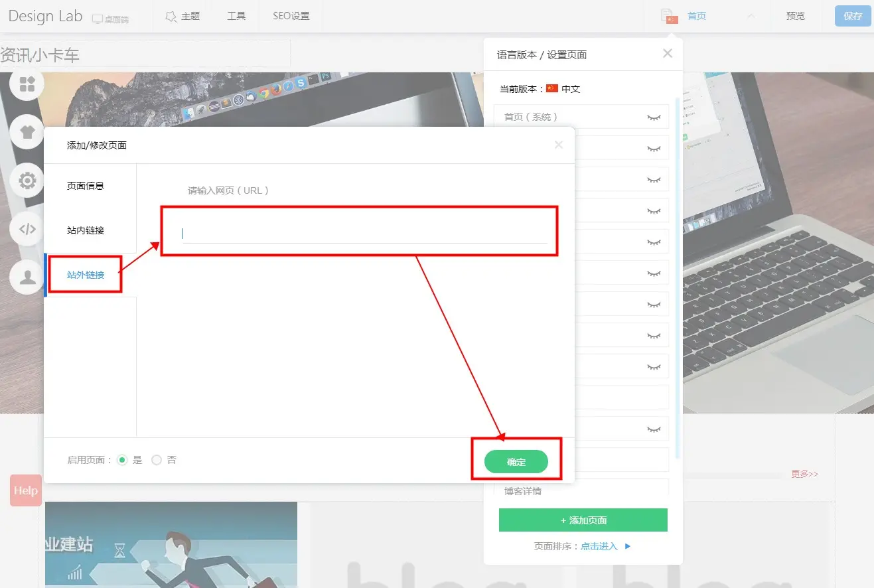
Task: Expand the 首页 page dropdown arrow
Action: [x=751, y=17]
